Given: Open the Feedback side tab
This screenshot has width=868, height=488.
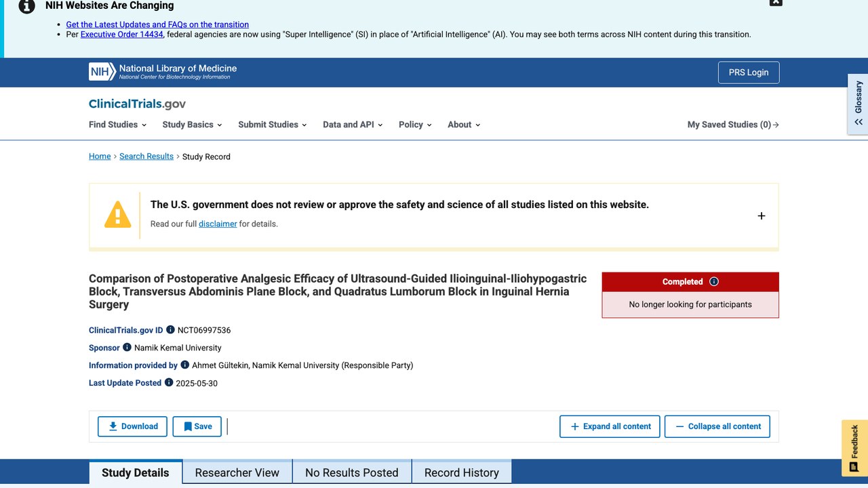Looking at the screenshot, I should pyautogui.click(x=854, y=448).
